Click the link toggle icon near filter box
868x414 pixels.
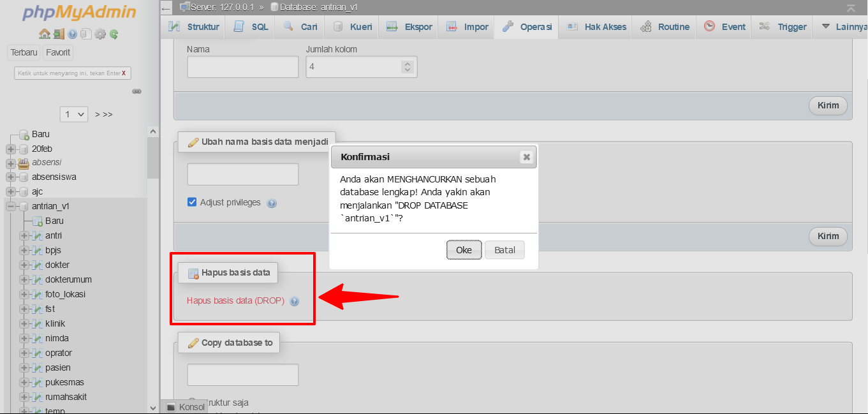click(136, 91)
